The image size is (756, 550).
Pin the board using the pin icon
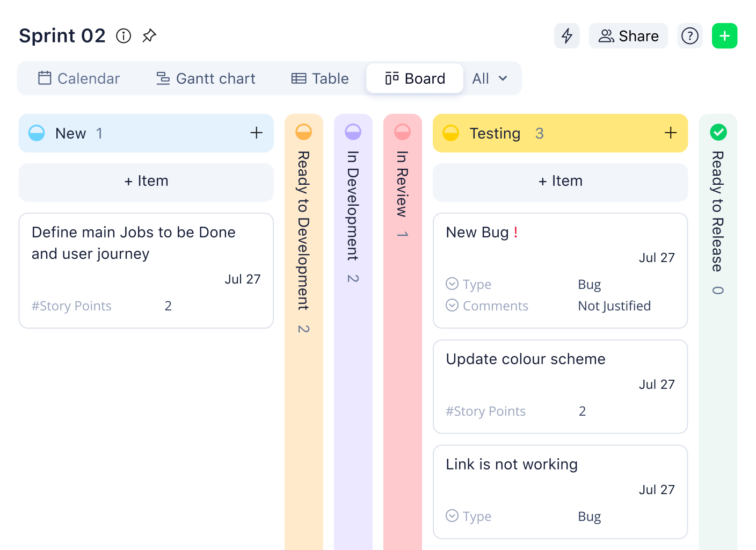point(149,35)
